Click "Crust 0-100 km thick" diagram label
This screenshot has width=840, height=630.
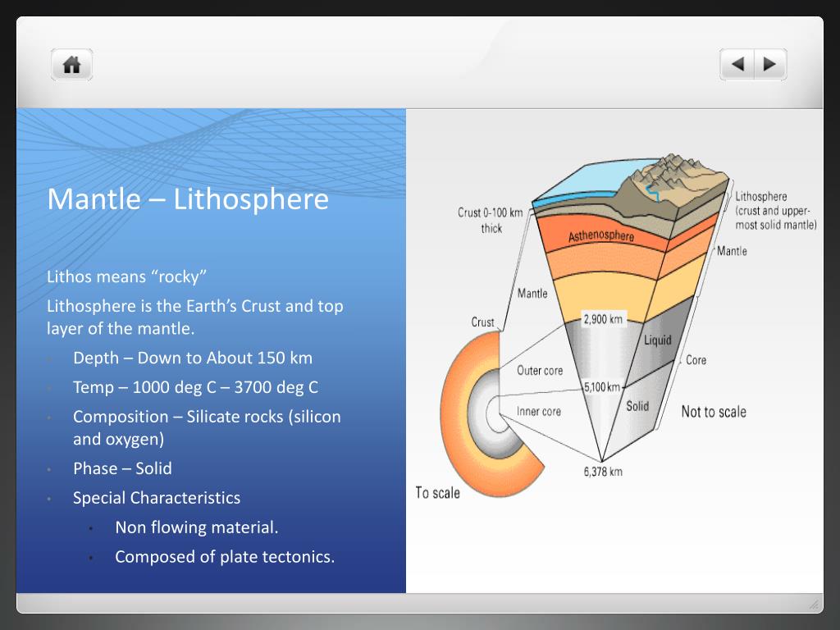[491, 220]
